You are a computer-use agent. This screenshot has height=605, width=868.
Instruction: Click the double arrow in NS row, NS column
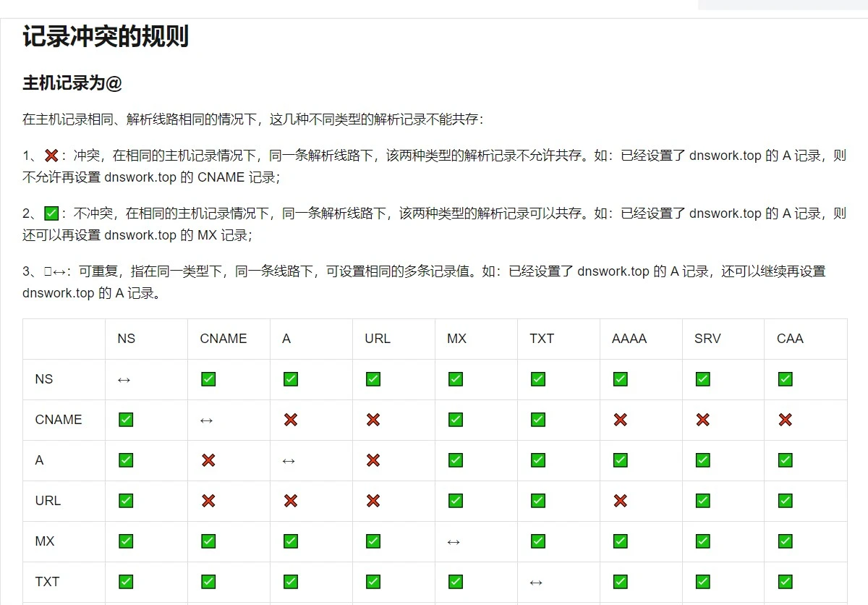point(124,380)
